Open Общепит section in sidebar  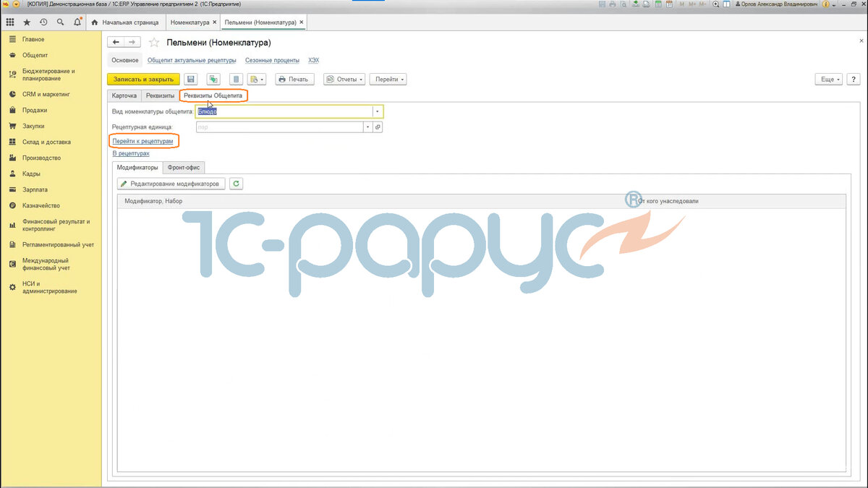click(x=35, y=55)
